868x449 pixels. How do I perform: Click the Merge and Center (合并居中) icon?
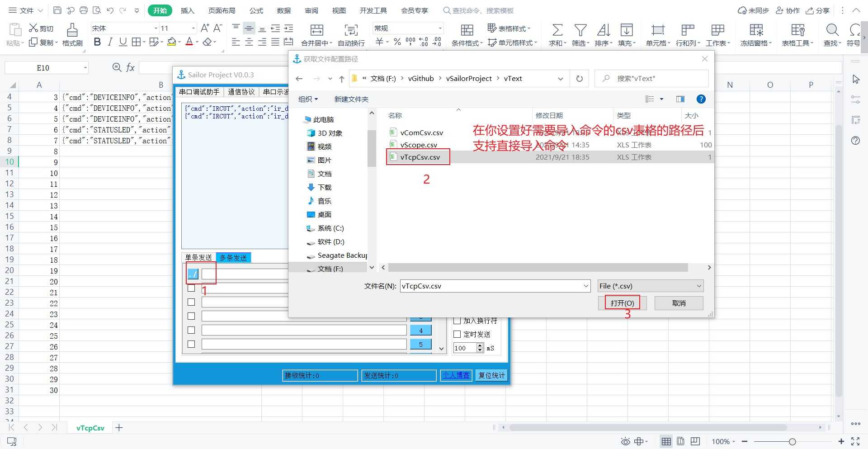tap(316, 31)
